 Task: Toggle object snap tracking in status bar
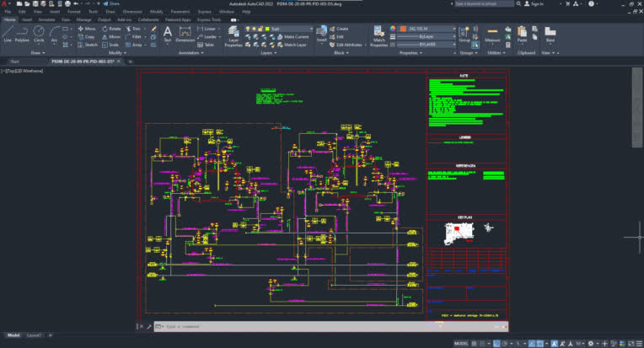(x=532, y=344)
